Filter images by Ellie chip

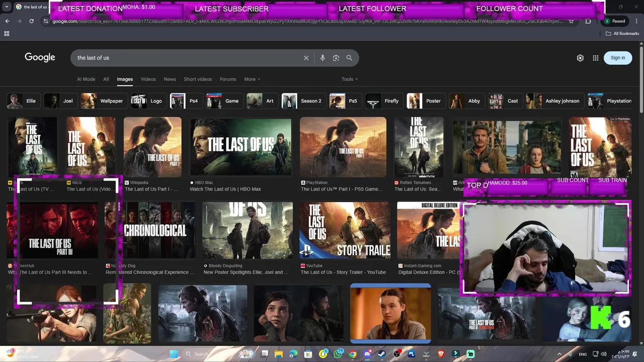click(23, 101)
